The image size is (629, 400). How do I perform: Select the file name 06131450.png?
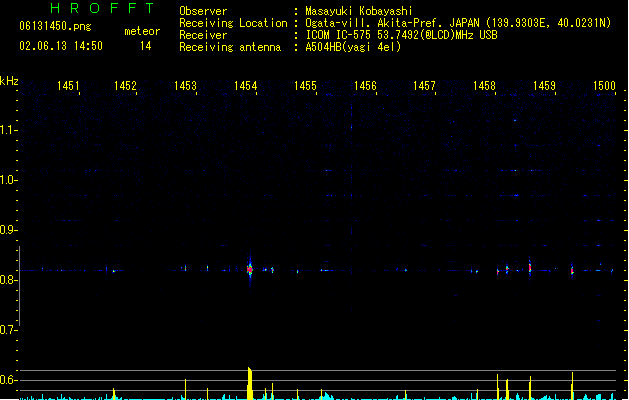55,26
